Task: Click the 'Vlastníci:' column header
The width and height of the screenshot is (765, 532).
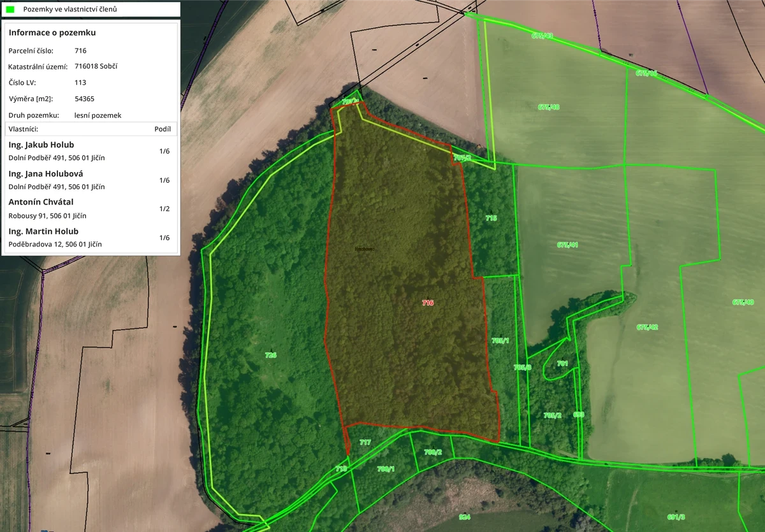Action: [24, 129]
